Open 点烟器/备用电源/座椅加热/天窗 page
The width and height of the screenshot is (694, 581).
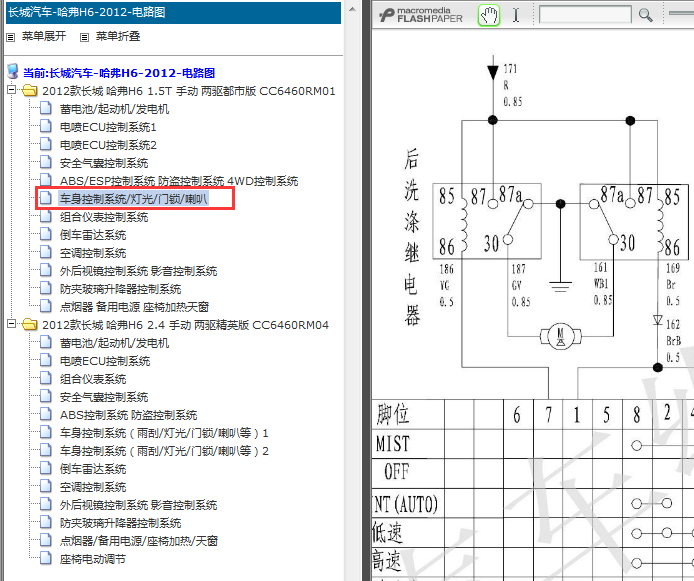tap(139, 541)
